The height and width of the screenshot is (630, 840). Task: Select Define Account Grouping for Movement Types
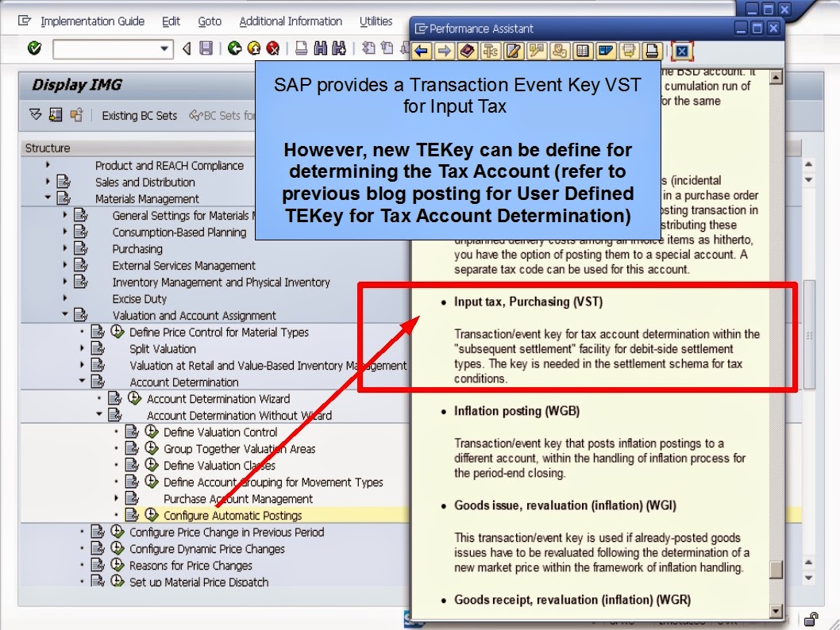pyautogui.click(x=273, y=482)
